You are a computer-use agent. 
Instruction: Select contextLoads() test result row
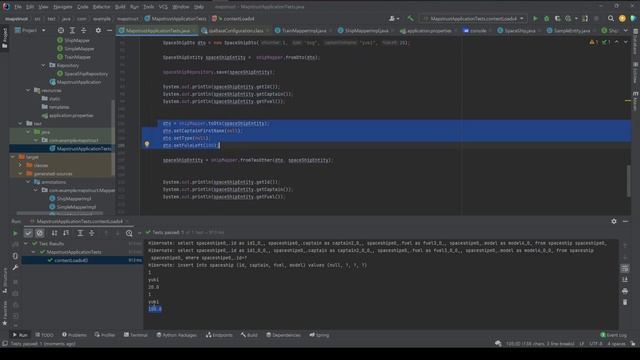pyautogui.click(x=82, y=260)
